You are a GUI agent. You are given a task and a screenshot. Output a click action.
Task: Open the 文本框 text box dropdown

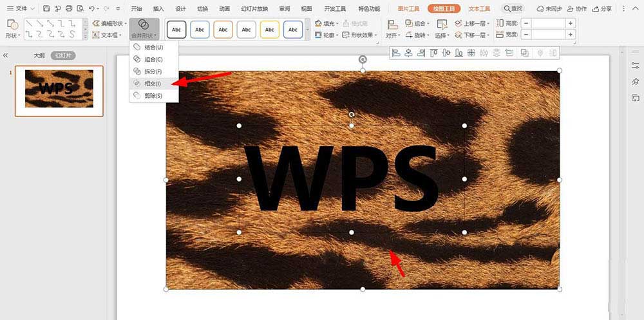(107, 35)
